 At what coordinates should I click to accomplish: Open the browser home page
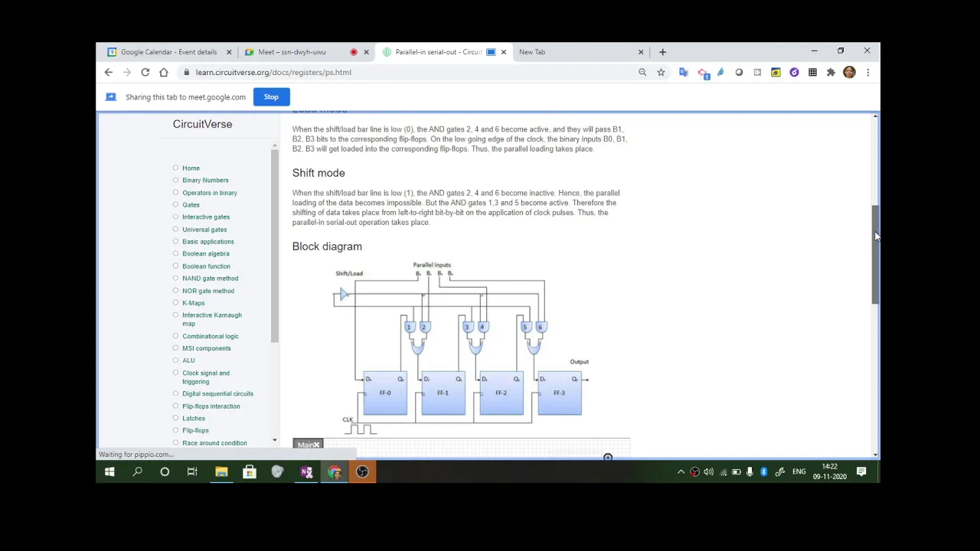pos(163,72)
